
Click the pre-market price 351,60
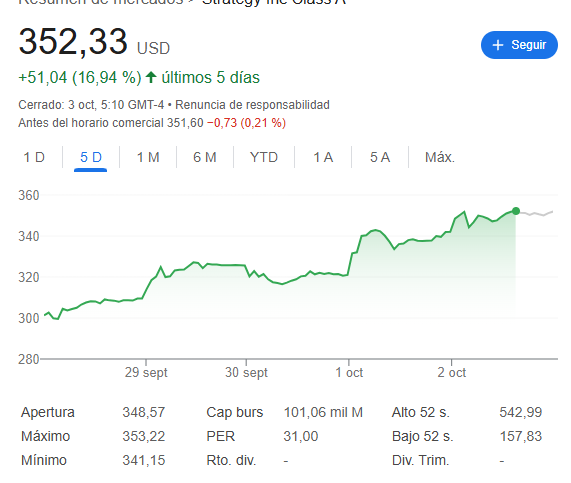(185, 123)
